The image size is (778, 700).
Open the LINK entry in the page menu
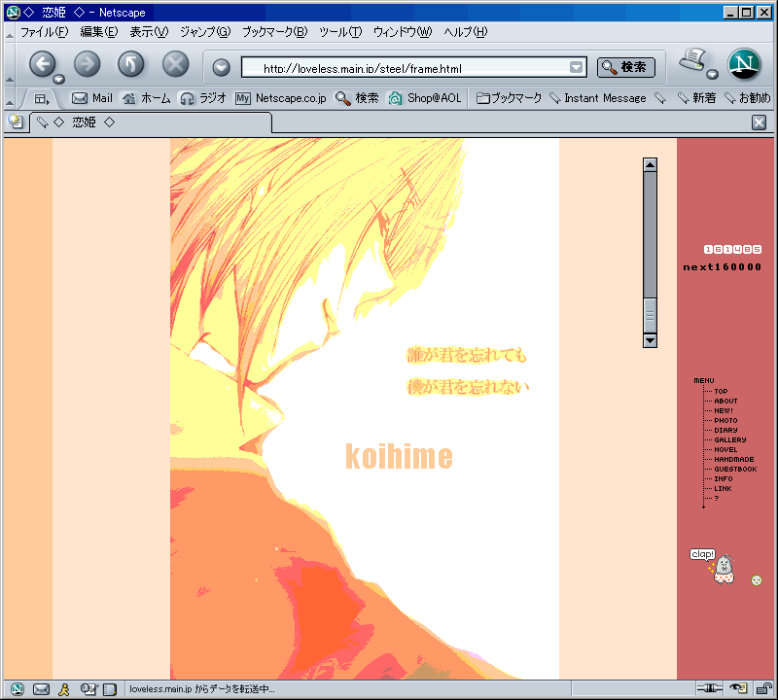pos(723,489)
